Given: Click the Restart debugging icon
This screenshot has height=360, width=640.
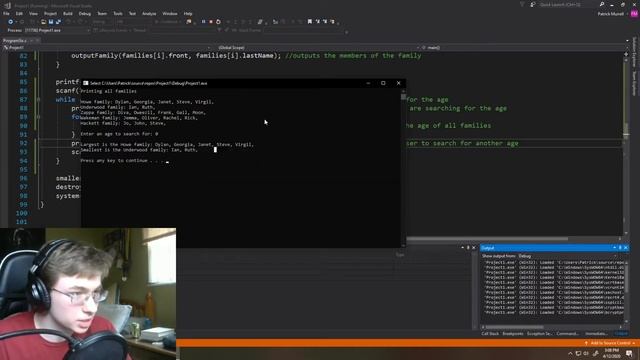Looking at the screenshot, I should coord(218,22).
